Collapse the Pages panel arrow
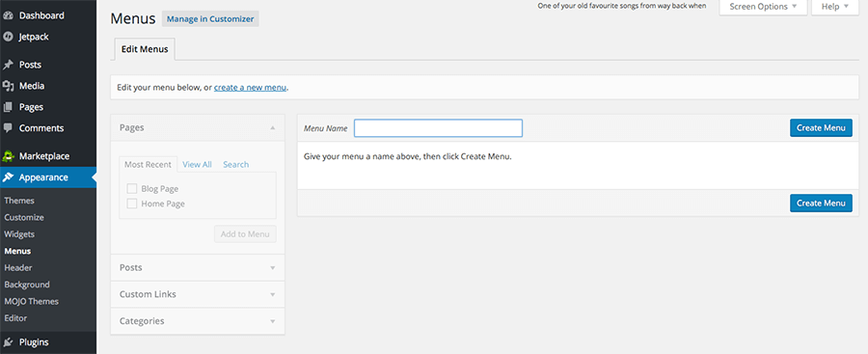 point(272,127)
